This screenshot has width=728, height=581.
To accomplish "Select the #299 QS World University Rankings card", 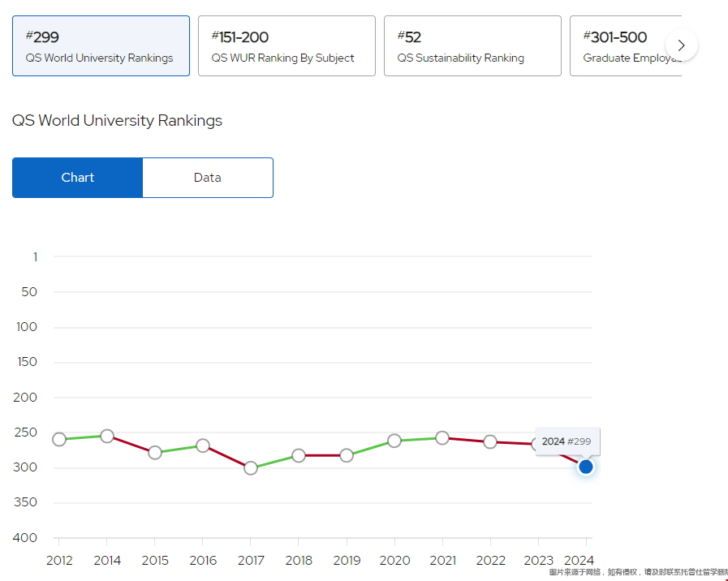I will pos(101,46).
